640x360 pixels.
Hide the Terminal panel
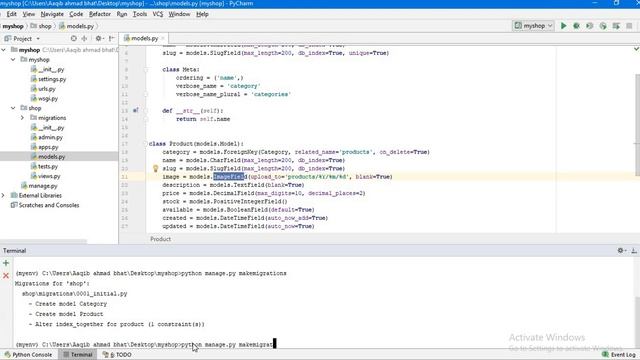634,251
